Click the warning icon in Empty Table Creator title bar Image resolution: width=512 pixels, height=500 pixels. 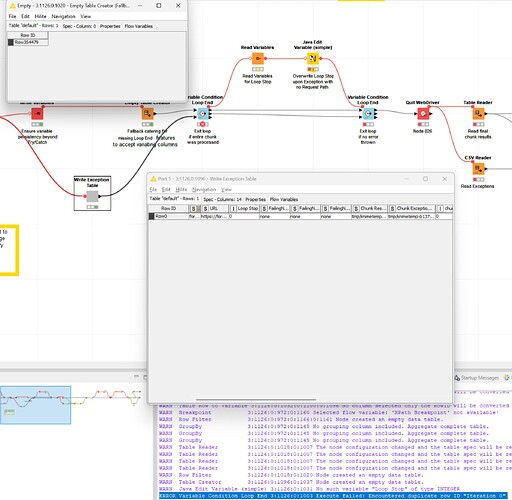13,6
